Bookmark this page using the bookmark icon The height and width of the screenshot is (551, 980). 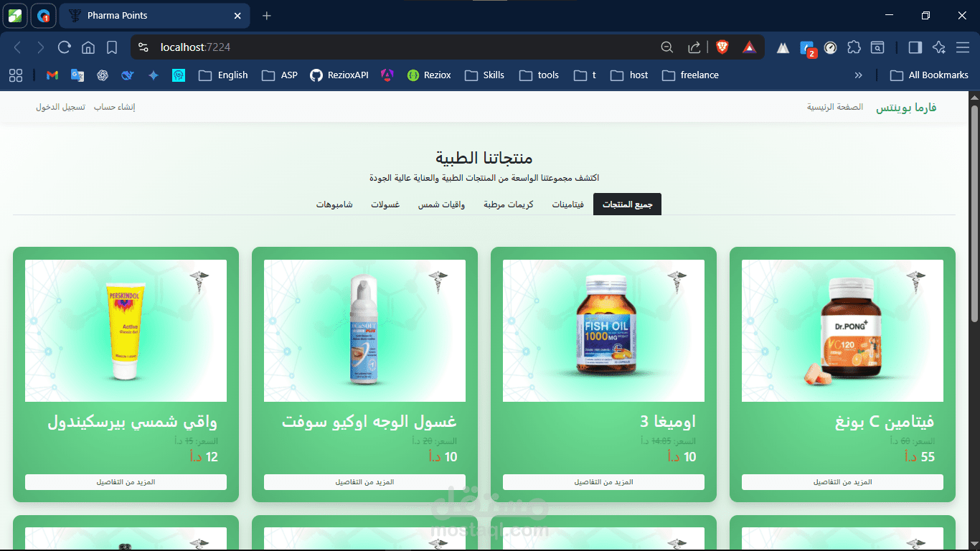tap(112, 47)
